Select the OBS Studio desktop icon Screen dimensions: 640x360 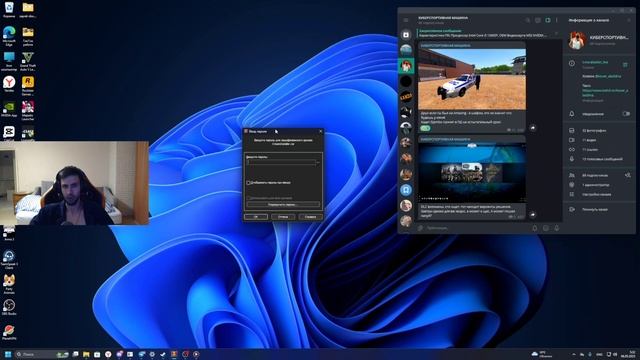pos(9,308)
